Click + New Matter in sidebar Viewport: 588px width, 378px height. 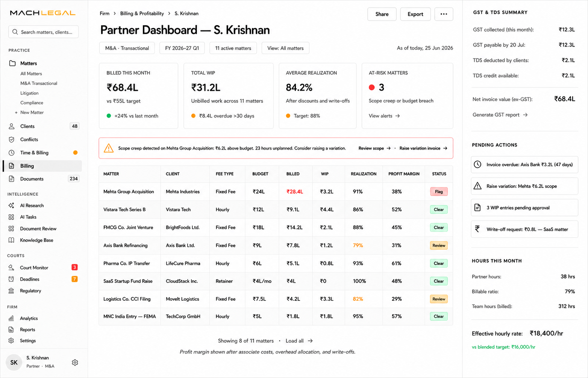[29, 112]
